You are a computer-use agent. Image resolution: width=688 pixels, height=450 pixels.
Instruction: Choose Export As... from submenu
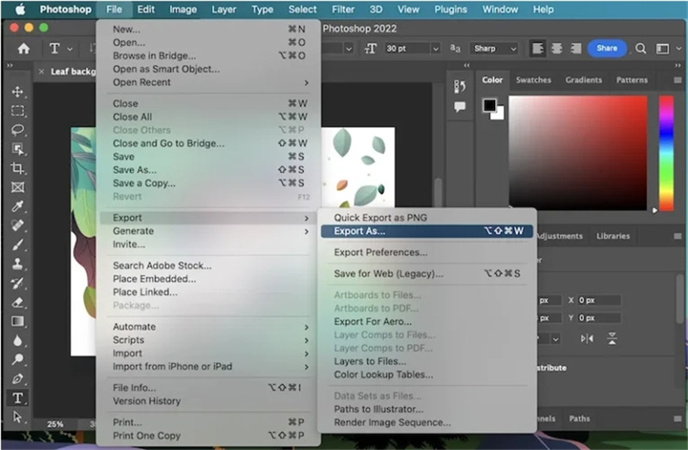[x=359, y=231]
